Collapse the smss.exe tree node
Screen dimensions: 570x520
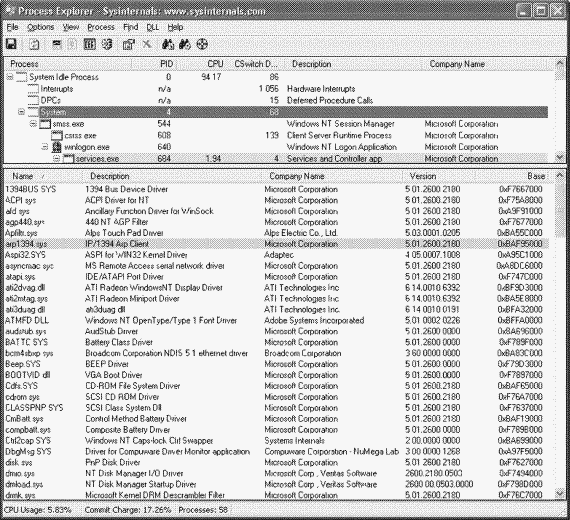[x=33, y=124]
